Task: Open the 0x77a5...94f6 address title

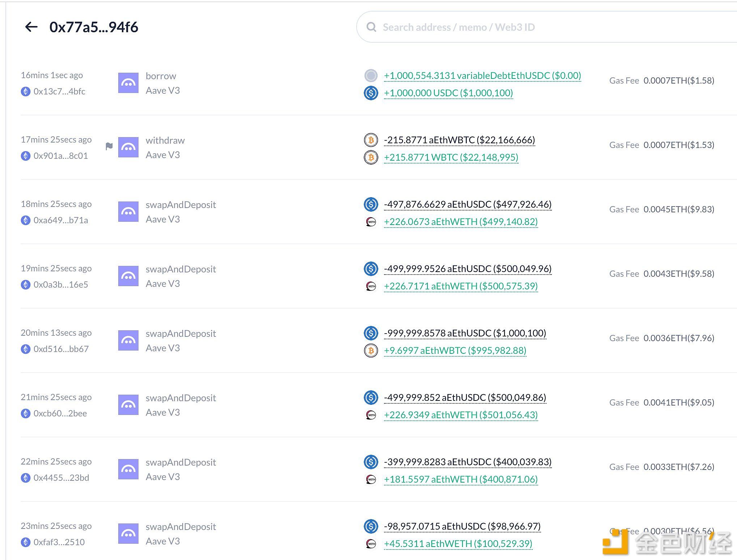Action: click(94, 27)
